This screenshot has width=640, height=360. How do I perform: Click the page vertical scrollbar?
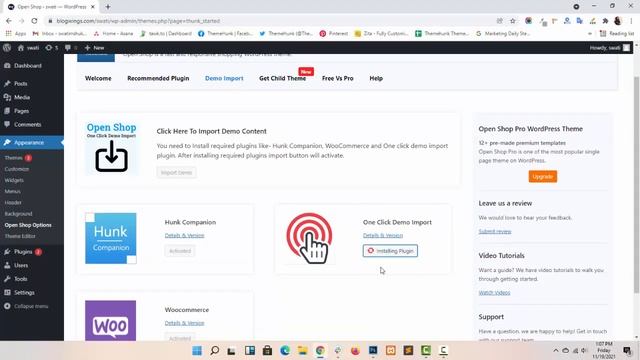(x=636, y=184)
